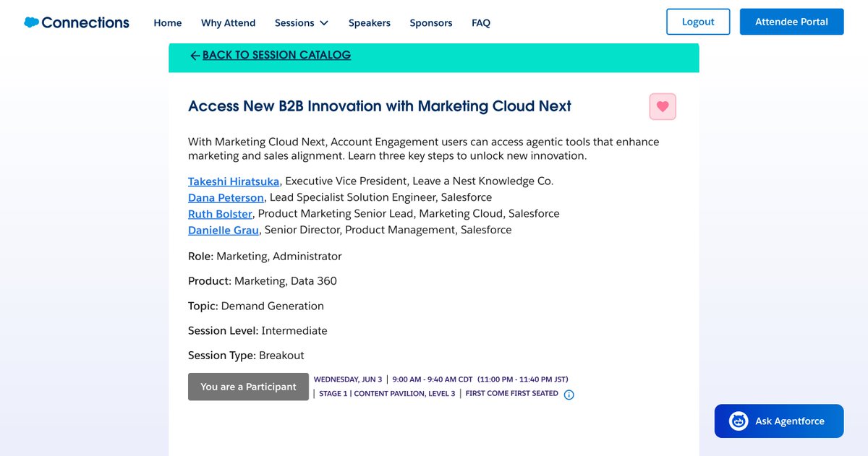Click the Salesforce cloud logo

tap(31, 22)
